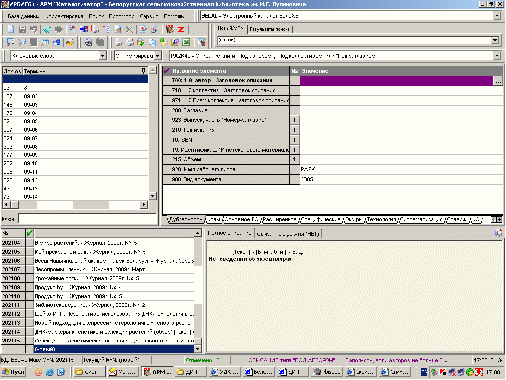The width and height of the screenshot is (506, 380).
Task: Click the key input field below the terms list
Action: coord(88,219)
